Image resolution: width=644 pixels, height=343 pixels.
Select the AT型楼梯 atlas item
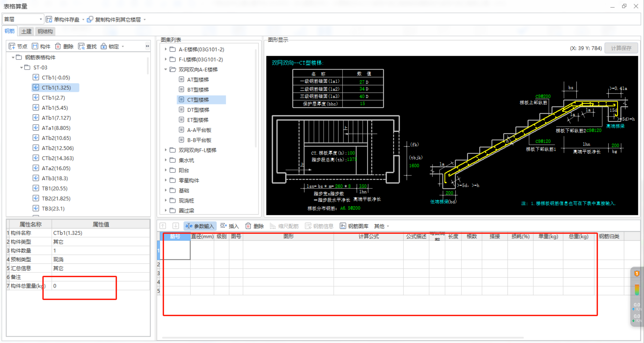(198, 80)
